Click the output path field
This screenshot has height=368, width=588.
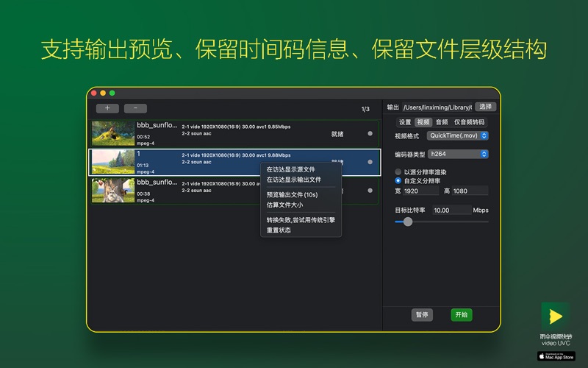click(x=437, y=107)
